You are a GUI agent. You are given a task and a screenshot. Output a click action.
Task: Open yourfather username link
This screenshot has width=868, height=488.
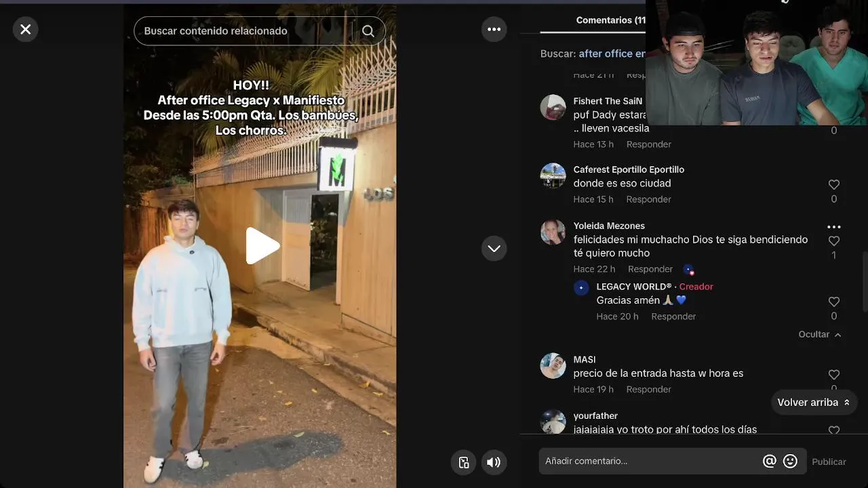pyautogui.click(x=595, y=415)
